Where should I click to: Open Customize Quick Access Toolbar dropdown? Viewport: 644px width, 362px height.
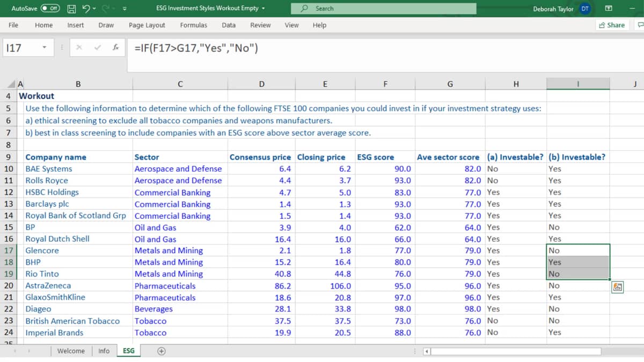tap(125, 9)
